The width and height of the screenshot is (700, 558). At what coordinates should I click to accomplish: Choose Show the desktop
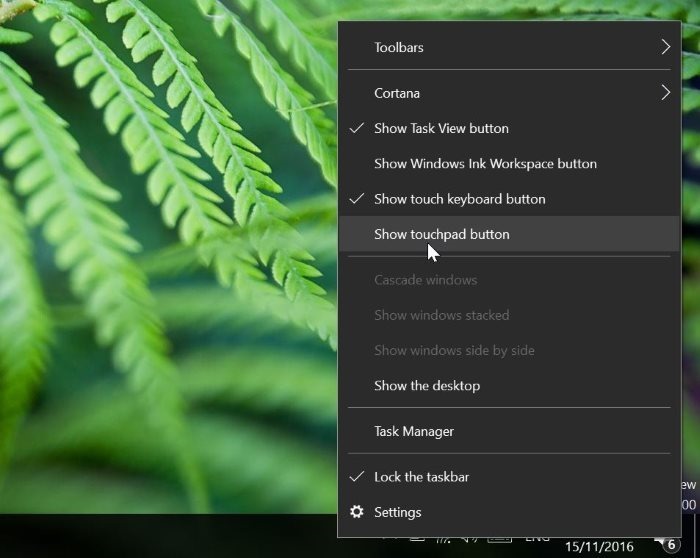pos(427,386)
